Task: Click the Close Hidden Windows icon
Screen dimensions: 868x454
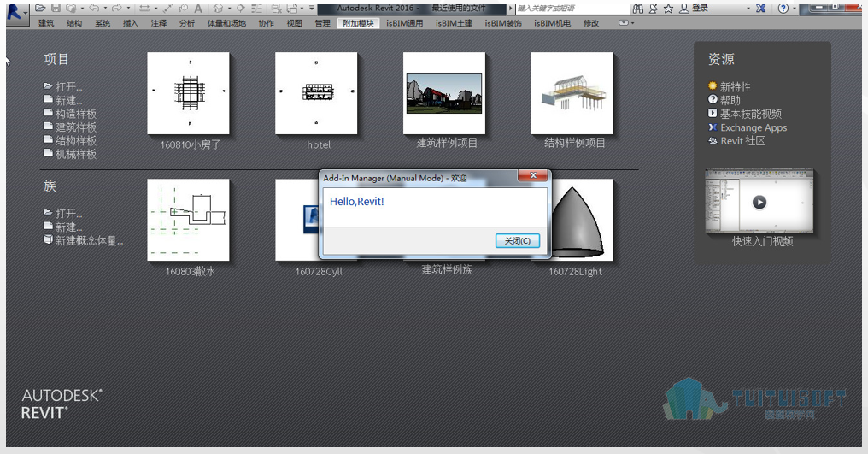Action: click(277, 9)
